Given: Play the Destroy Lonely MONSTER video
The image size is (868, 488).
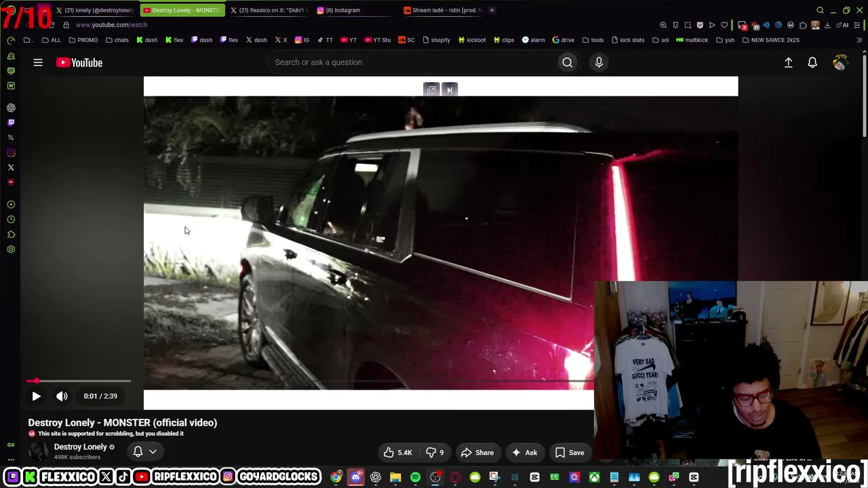Looking at the screenshot, I should tap(37, 396).
